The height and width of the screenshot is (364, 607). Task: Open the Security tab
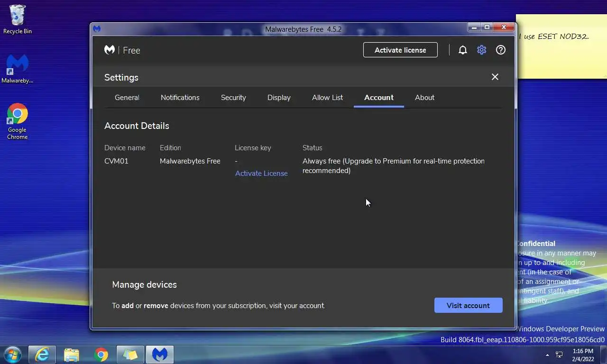pyautogui.click(x=233, y=97)
